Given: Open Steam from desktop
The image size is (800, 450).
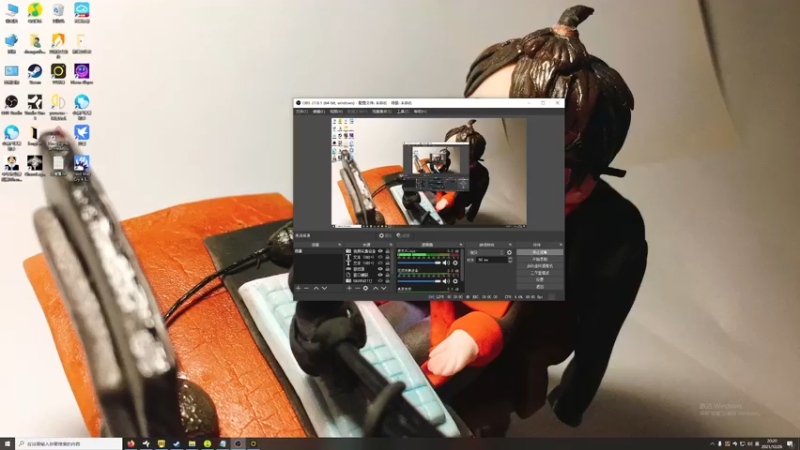Looking at the screenshot, I should point(35,73).
